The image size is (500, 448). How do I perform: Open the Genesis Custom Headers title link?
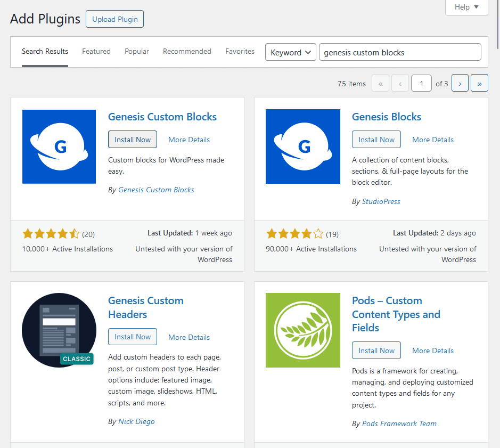[x=146, y=307]
